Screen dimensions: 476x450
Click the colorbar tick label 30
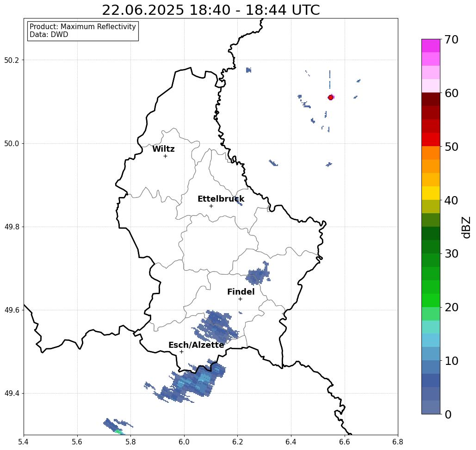coord(451,254)
